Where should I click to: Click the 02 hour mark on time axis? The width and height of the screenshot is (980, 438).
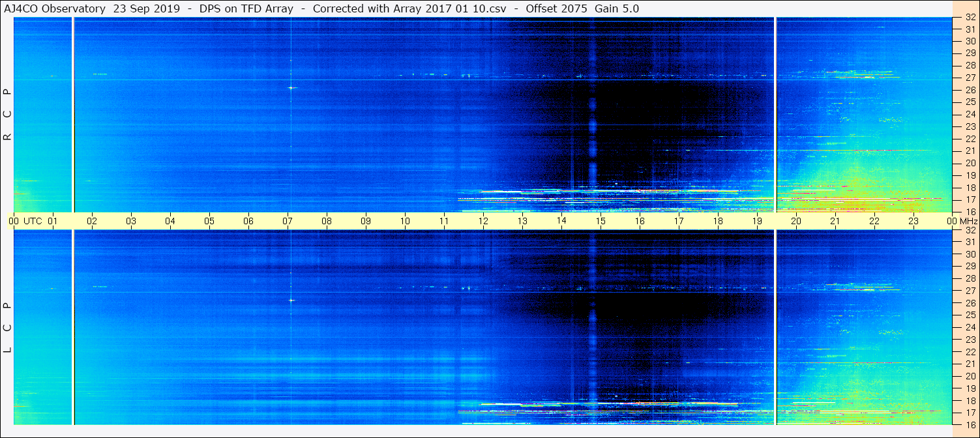point(92,222)
